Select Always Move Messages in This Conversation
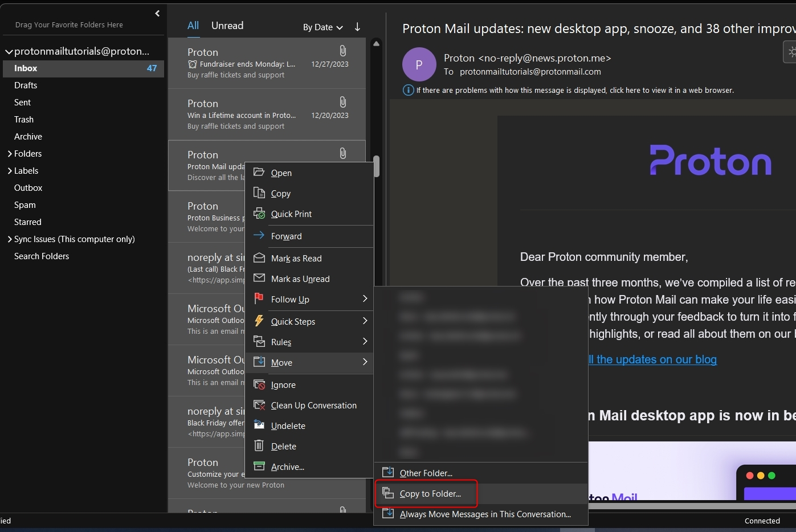 pyautogui.click(x=481, y=514)
